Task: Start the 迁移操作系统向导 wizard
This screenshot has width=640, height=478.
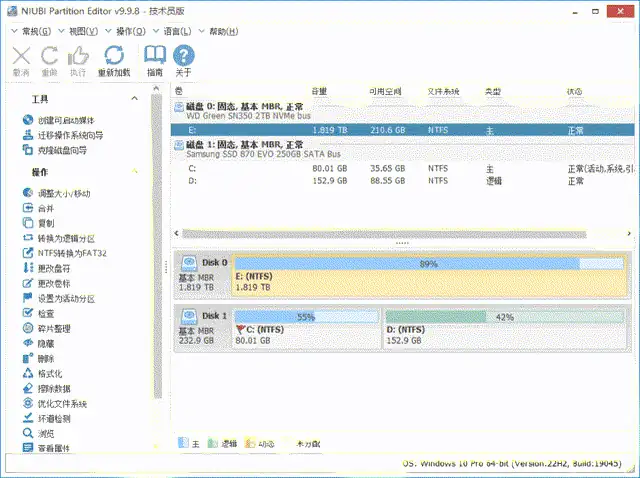Action: point(63,135)
